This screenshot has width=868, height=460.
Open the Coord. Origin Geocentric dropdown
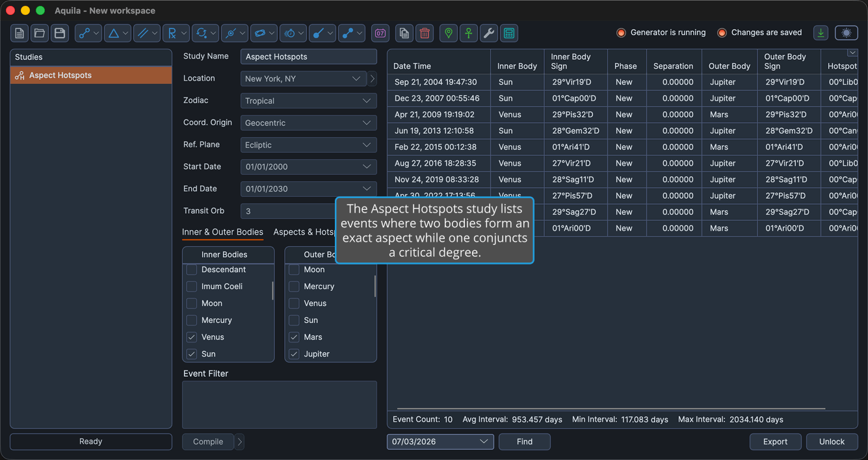click(309, 123)
